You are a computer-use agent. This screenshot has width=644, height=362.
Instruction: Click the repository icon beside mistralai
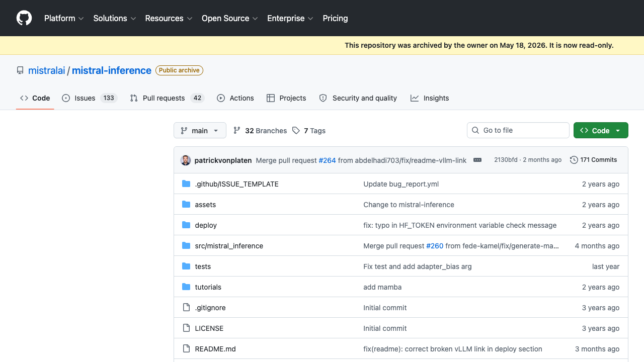(x=20, y=70)
